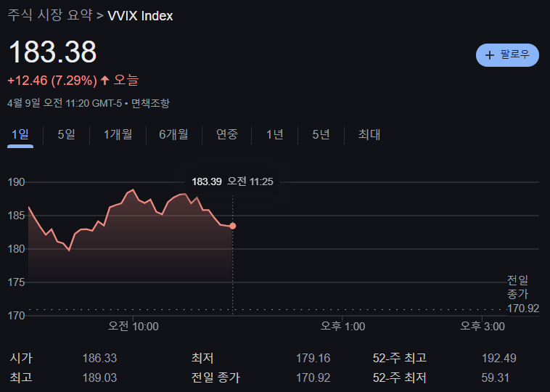Click the 52-주 최고 value 192.49
550x392 pixels.
point(498,358)
